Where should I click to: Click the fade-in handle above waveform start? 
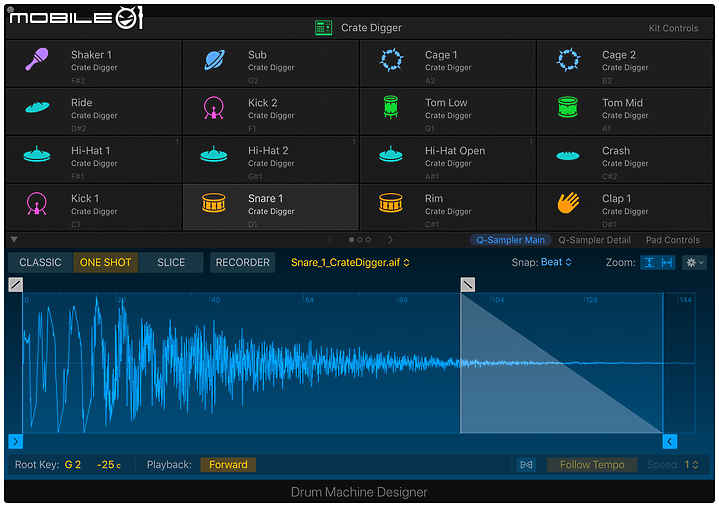point(16,285)
